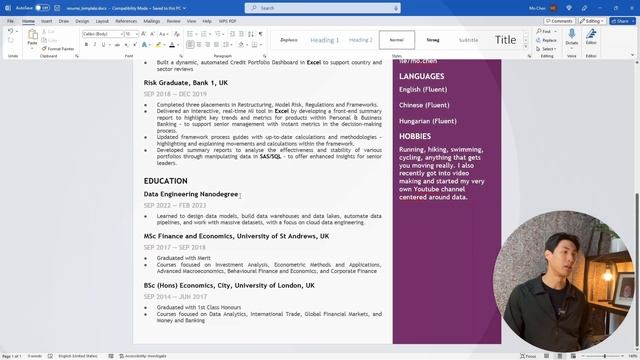
Task: Decrease paragraph indent
Action: click(232, 34)
